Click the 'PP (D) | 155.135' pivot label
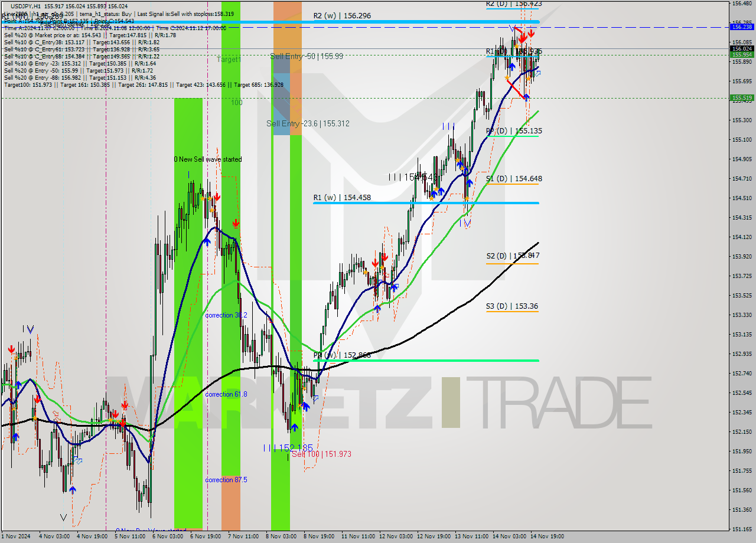 tap(514, 131)
